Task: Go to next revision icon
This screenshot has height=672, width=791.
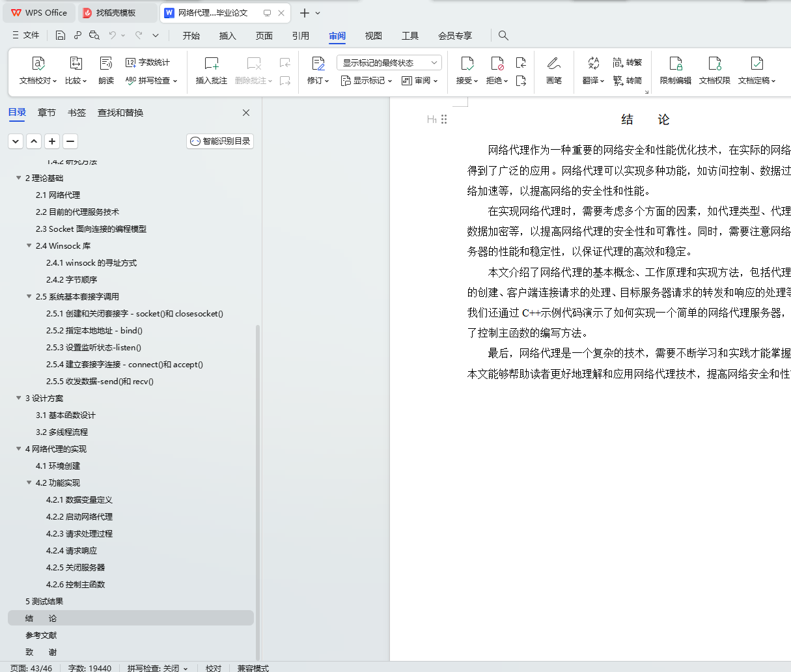Action: click(521, 81)
